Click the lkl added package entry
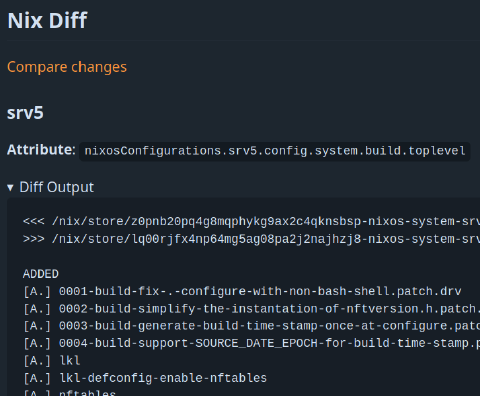480x396 pixels. click(x=70, y=361)
